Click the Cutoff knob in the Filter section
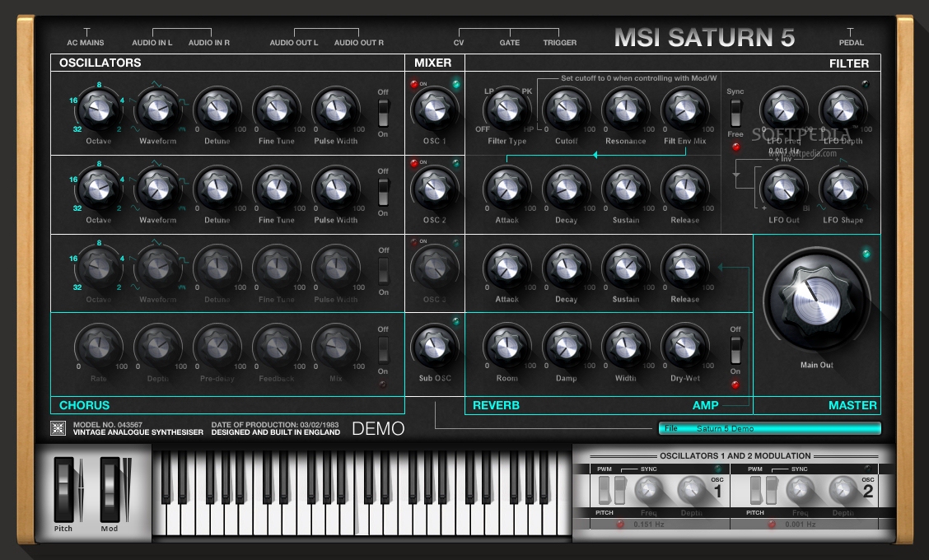The height and width of the screenshot is (560, 929). tap(567, 110)
